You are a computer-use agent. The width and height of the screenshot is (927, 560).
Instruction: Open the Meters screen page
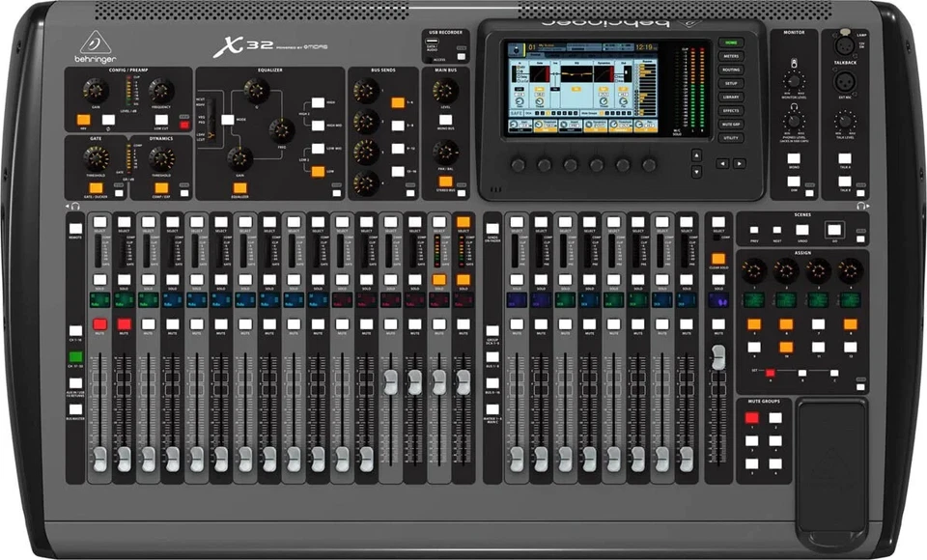[x=731, y=56]
